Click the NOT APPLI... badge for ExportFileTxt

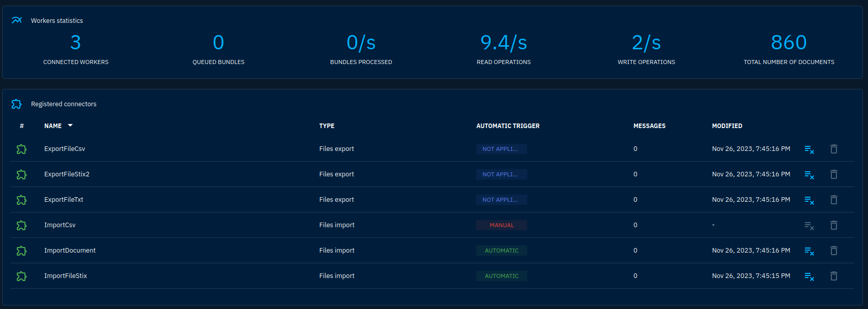click(501, 200)
